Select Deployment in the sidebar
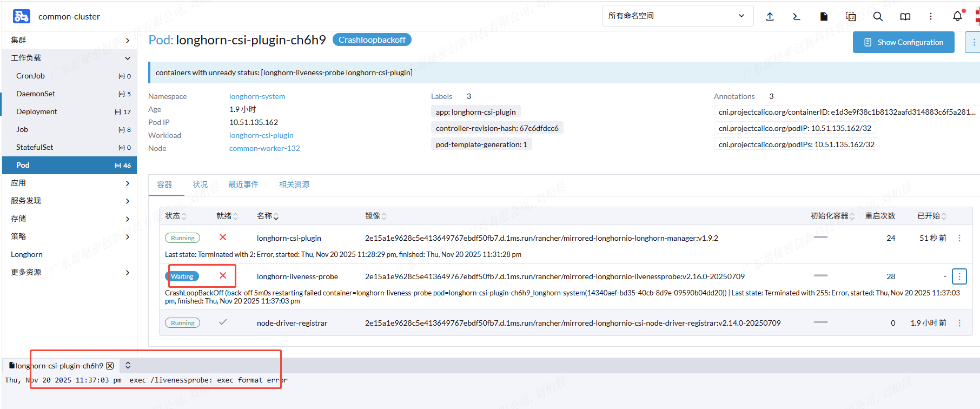This screenshot has width=980, height=409. [x=37, y=111]
